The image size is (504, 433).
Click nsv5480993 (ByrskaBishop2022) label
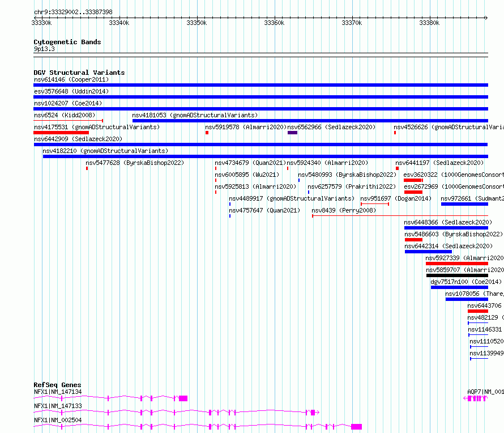point(347,175)
